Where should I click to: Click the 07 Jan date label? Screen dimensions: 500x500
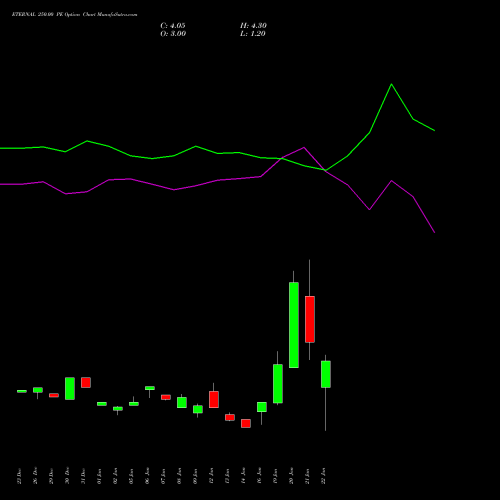tap(163, 476)
